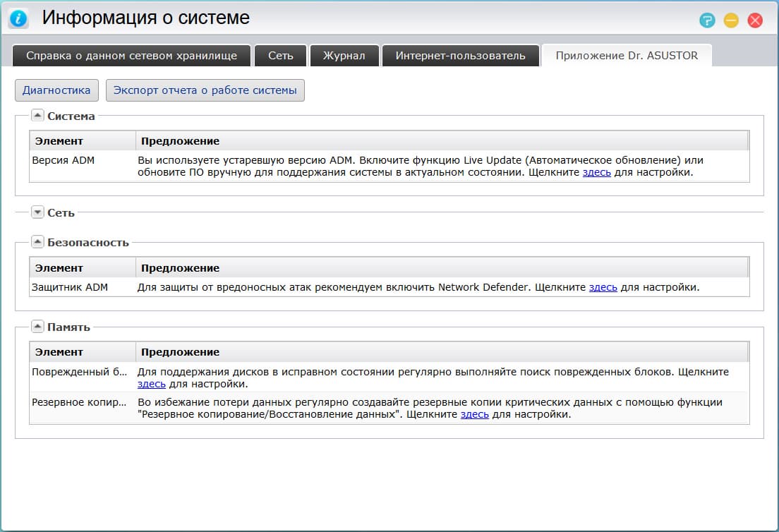Screen dimensions: 779x532
Task: Collapse the Система section
Action: 37,114
